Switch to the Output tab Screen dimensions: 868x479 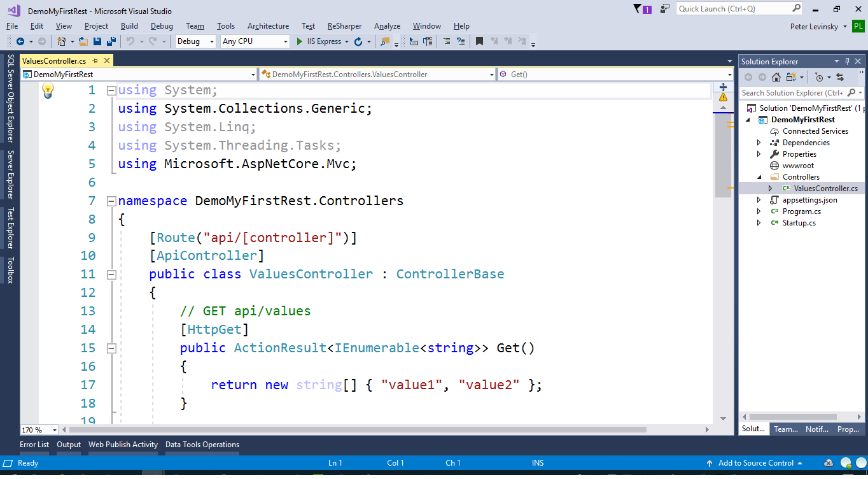click(69, 445)
